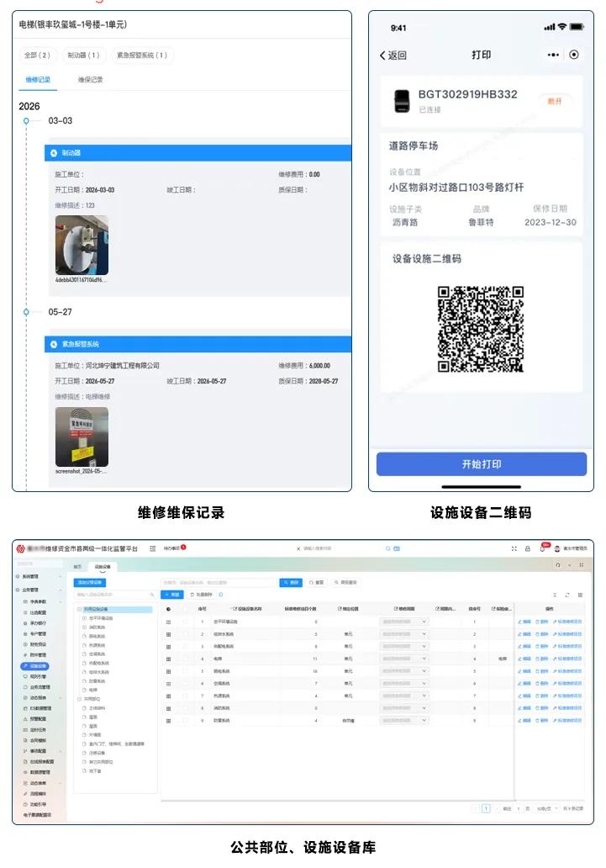This screenshot has height=868, width=606.
Task: Click the fullscreen icon in top bar
Action: pos(514,548)
